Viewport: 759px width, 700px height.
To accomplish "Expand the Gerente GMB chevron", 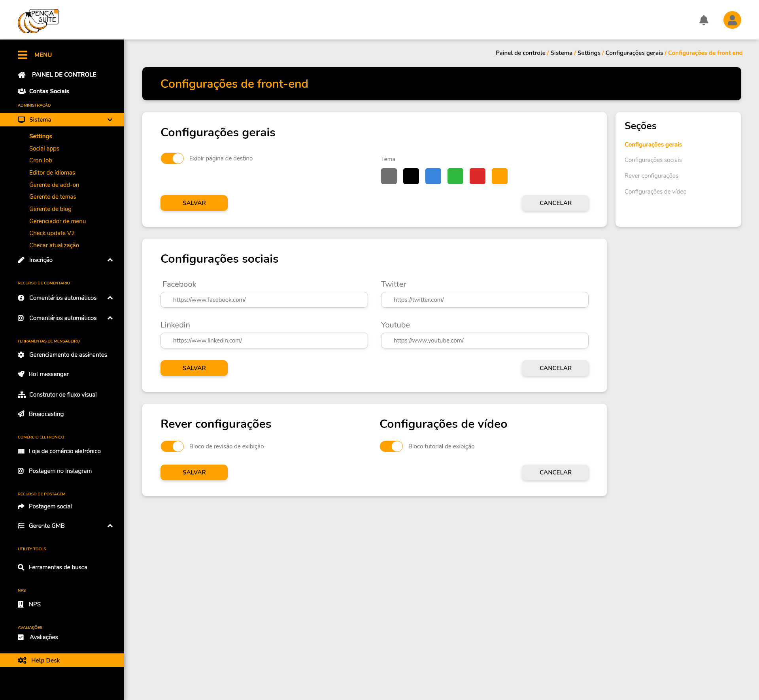I will [110, 526].
